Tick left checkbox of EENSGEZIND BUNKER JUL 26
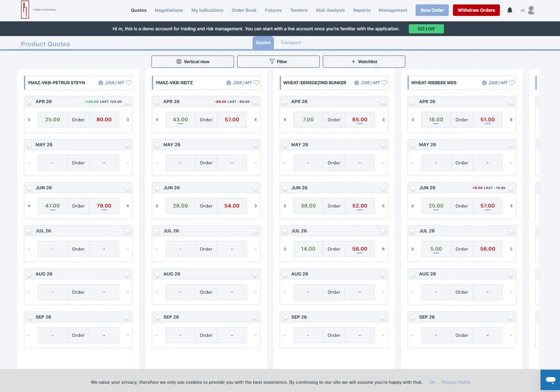Screen dimensions: 560x392 coord(285,231)
